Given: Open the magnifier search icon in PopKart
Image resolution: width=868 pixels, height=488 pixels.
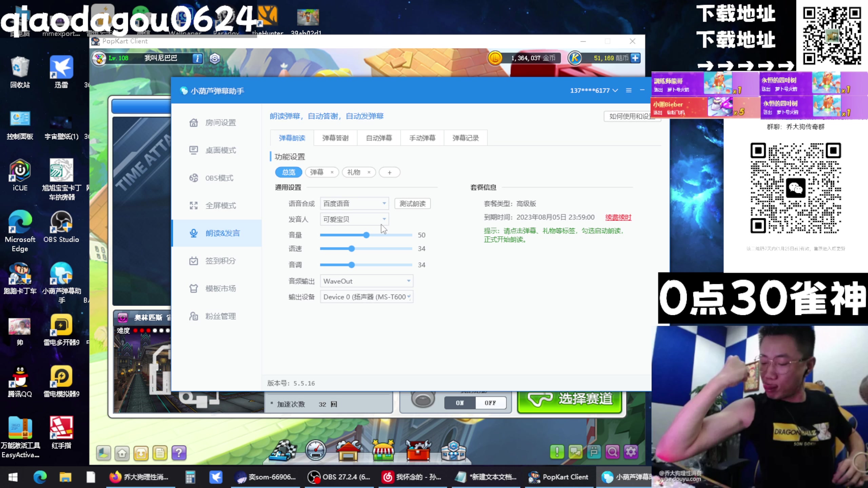Looking at the screenshot, I should click(x=612, y=452).
